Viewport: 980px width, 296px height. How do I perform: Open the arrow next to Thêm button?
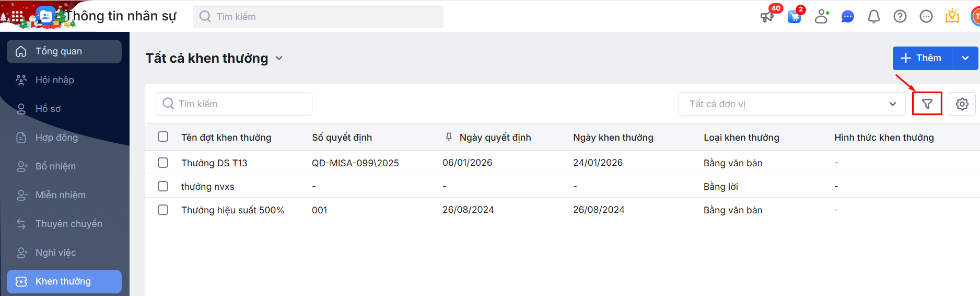965,58
